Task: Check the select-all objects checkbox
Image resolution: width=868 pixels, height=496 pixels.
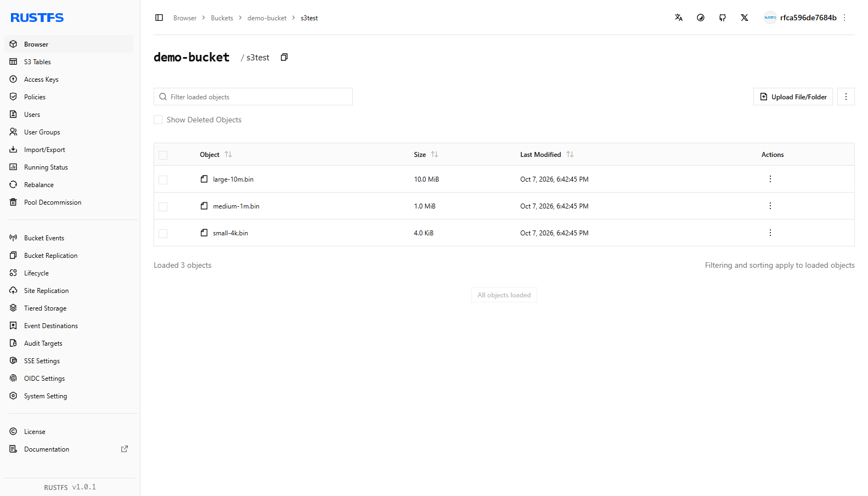Action: pos(163,155)
